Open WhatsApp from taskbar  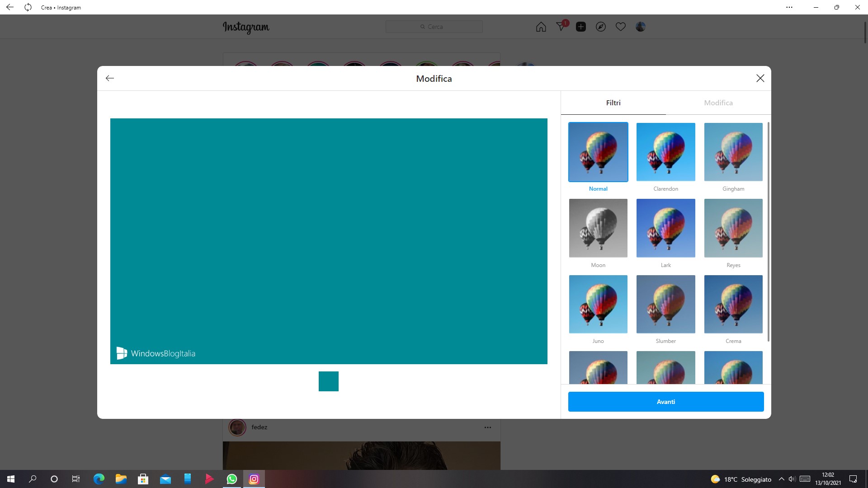[231, 479]
